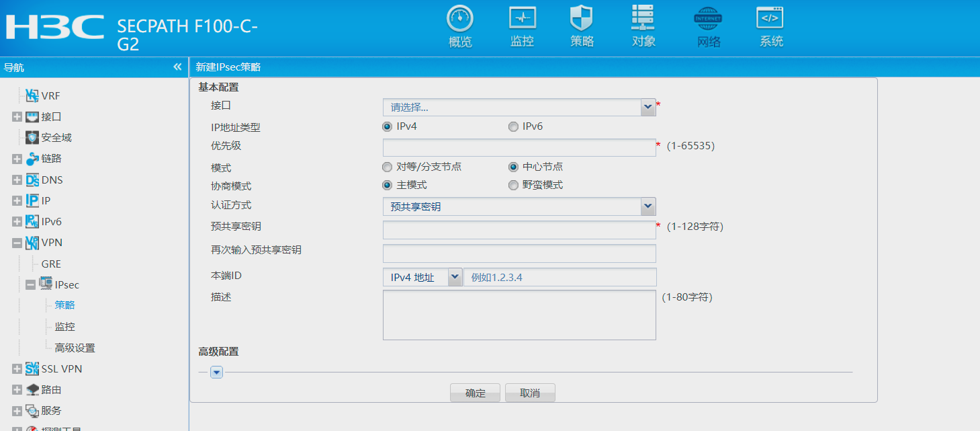
Task: Click the 链路 link icon
Action: click(x=32, y=159)
